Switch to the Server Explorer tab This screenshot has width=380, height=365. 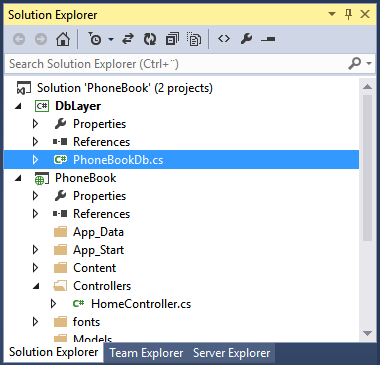(232, 353)
